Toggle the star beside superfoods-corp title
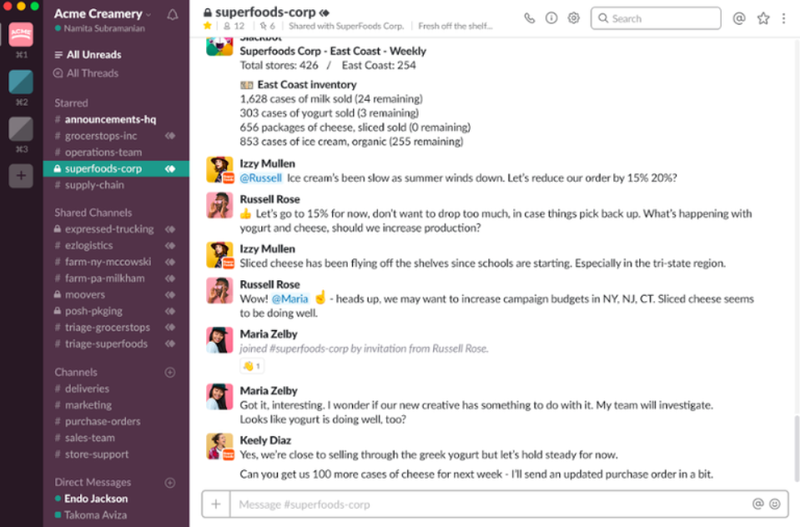The image size is (800, 527). pos(207,26)
